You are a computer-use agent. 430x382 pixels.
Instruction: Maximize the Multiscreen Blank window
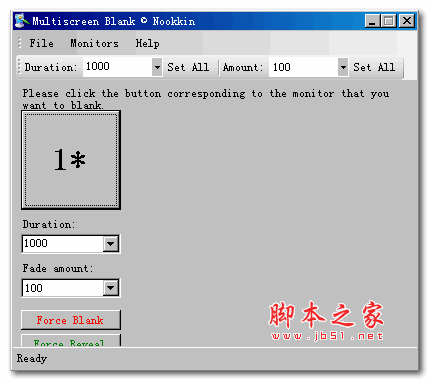point(389,21)
